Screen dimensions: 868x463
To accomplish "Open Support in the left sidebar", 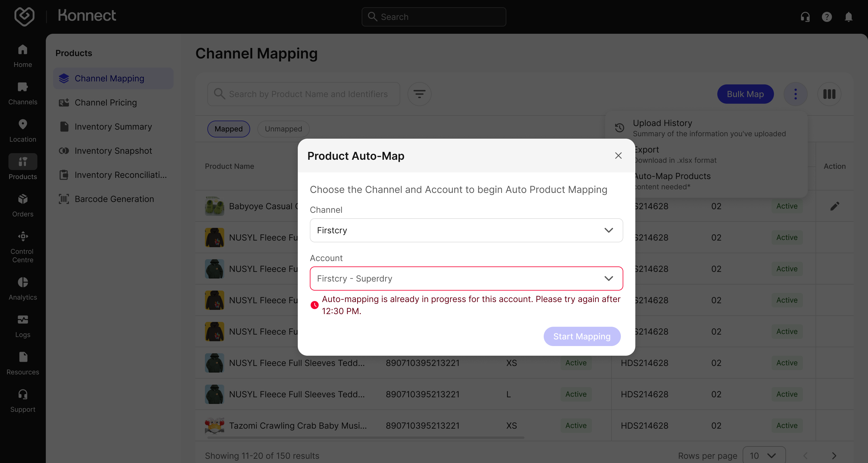I will pos(23,401).
